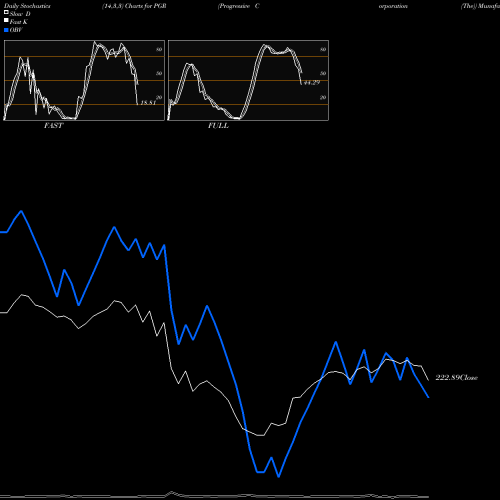Screen dimensions: 500x500
Task: Click the OBV legend text
Action: tap(16, 30)
